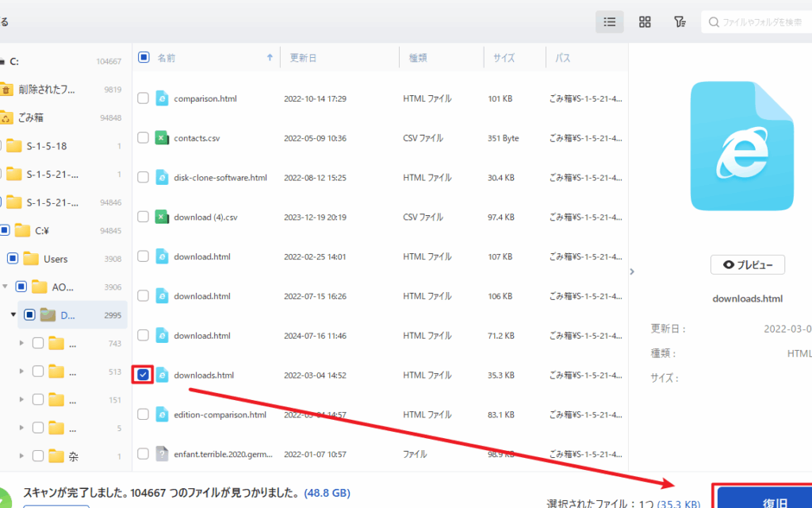The image size is (812, 508).
Task: Collapse the preview panel side arrow
Action: point(632,271)
